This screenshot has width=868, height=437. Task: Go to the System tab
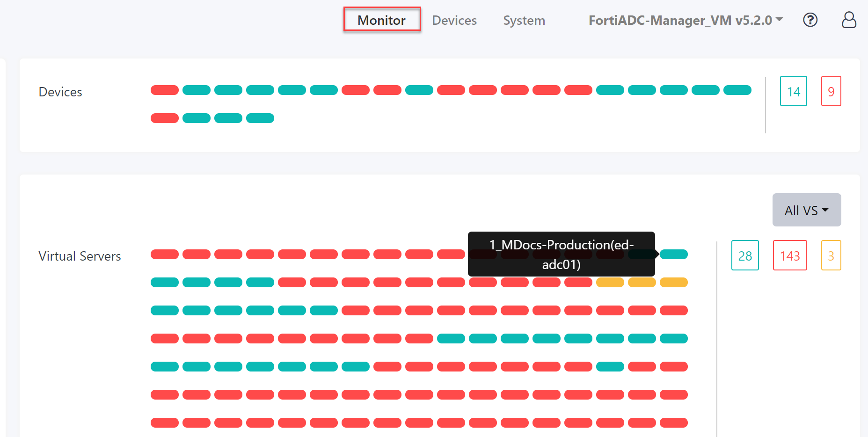click(524, 20)
